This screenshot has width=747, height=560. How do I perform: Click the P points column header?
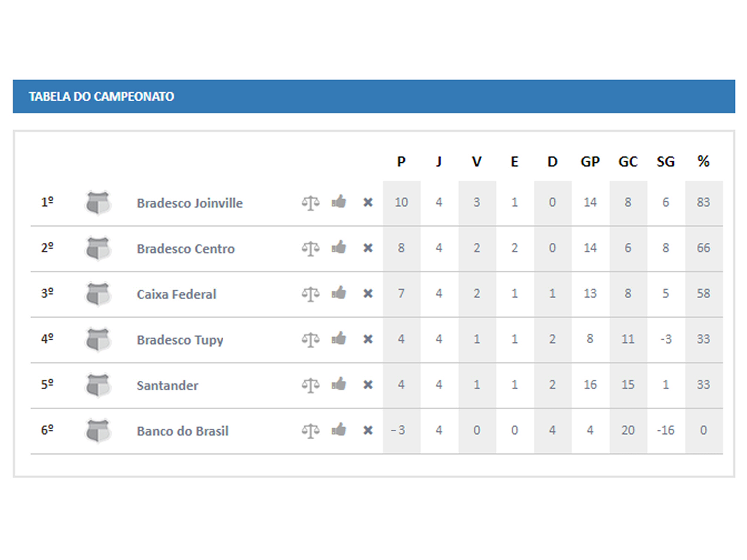pos(401,162)
